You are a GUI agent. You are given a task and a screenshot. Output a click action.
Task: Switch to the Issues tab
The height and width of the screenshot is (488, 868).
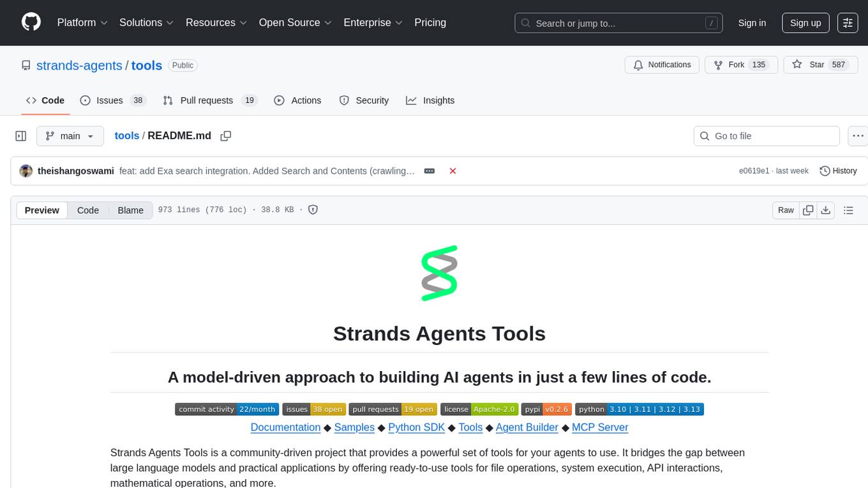point(113,100)
